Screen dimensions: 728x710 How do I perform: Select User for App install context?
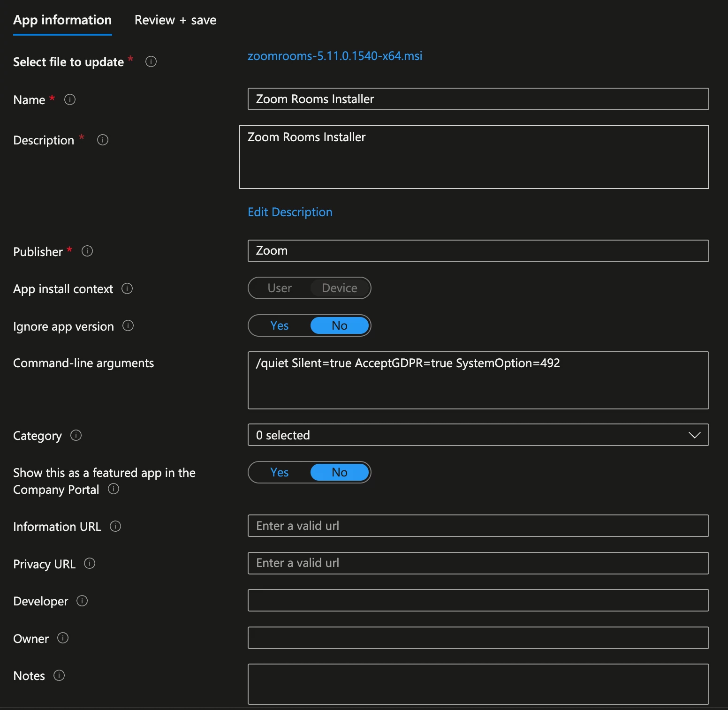pyautogui.click(x=280, y=288)
